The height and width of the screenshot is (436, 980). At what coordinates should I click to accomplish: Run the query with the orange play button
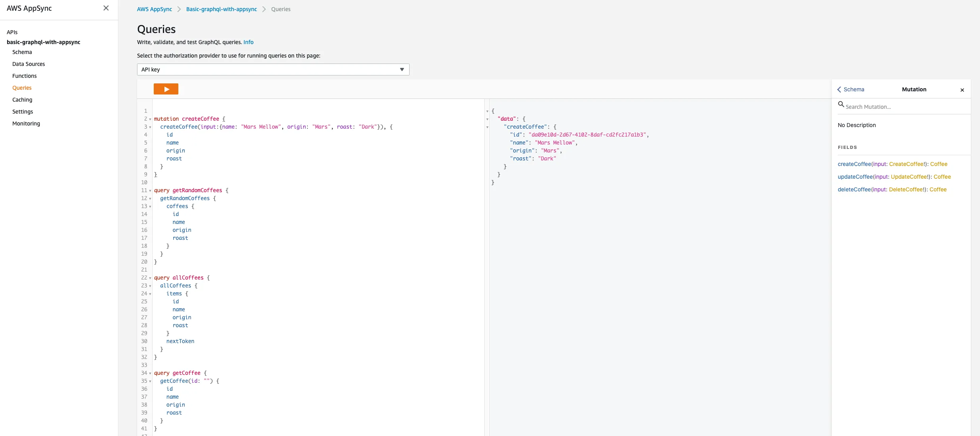pyautogui.click(x=166, y=89)
